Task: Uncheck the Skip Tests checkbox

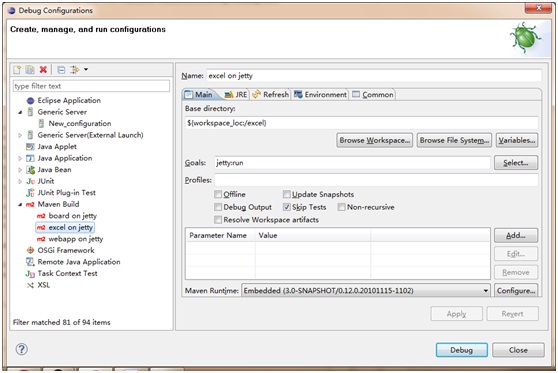Action: (x=287, y=207)
